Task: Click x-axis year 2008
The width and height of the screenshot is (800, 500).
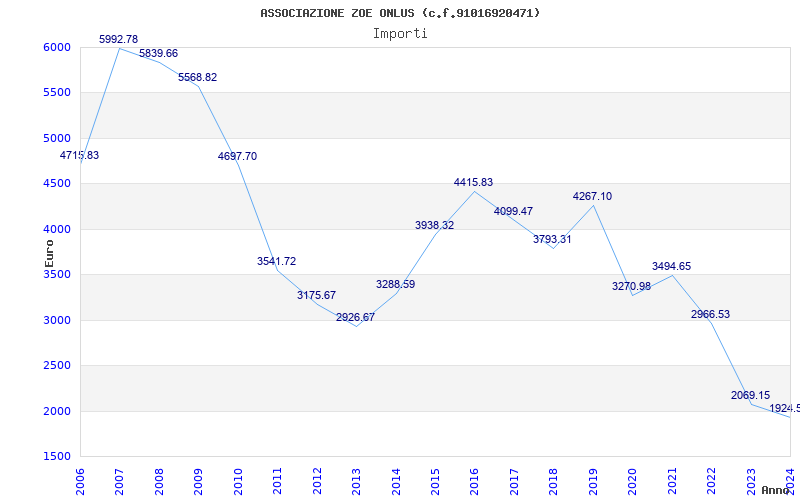Action: point(159,481)
